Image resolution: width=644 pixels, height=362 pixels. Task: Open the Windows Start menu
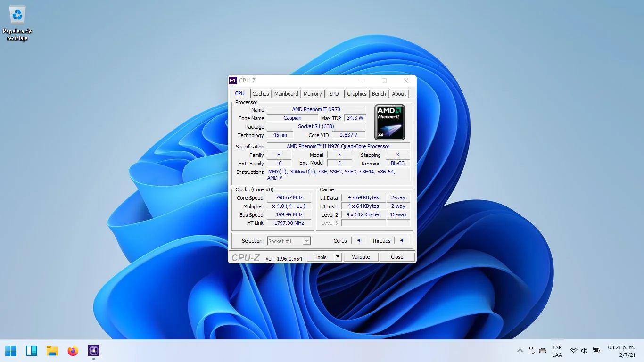pos(10,351)
